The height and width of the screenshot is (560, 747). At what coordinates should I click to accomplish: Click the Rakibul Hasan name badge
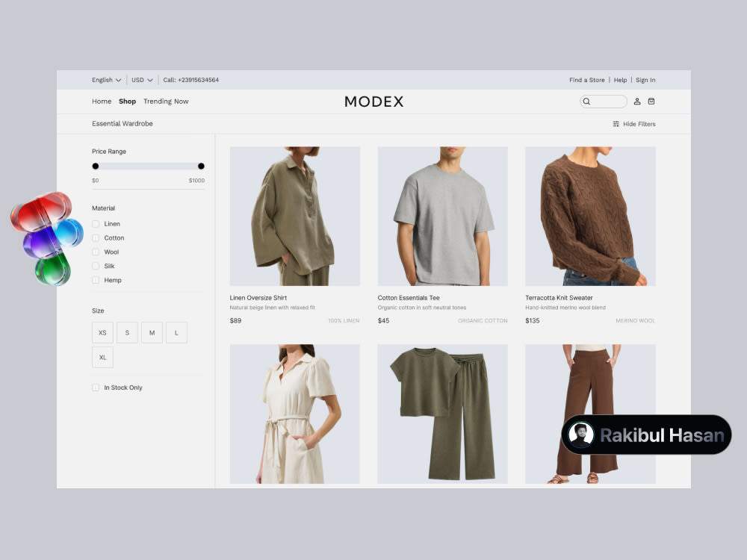(x=646, y=435)
